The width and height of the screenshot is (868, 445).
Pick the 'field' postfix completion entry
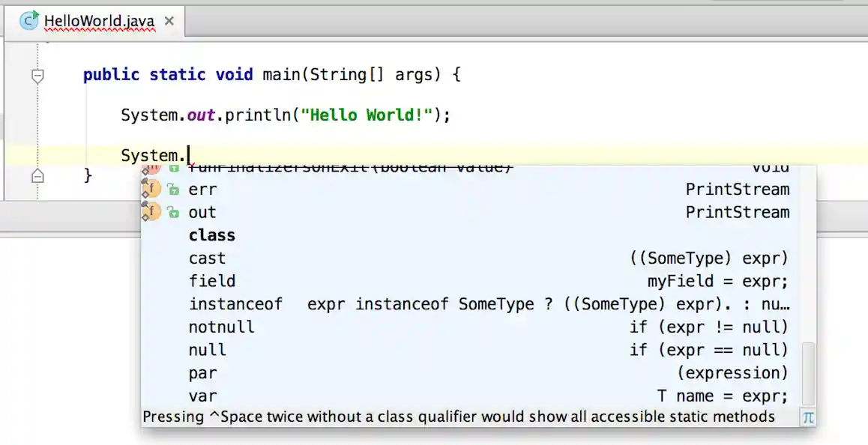click(212, 282)
